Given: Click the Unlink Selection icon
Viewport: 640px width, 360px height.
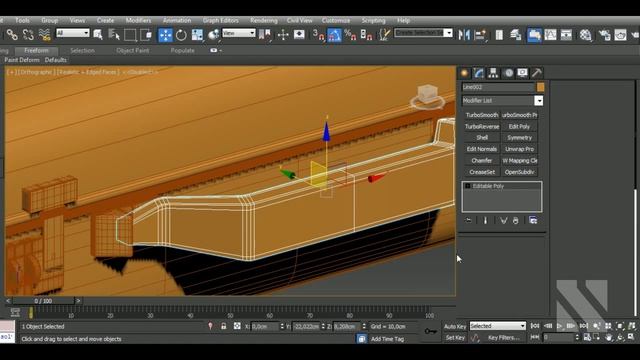Looking at the screenshot, I should (28, 35).
